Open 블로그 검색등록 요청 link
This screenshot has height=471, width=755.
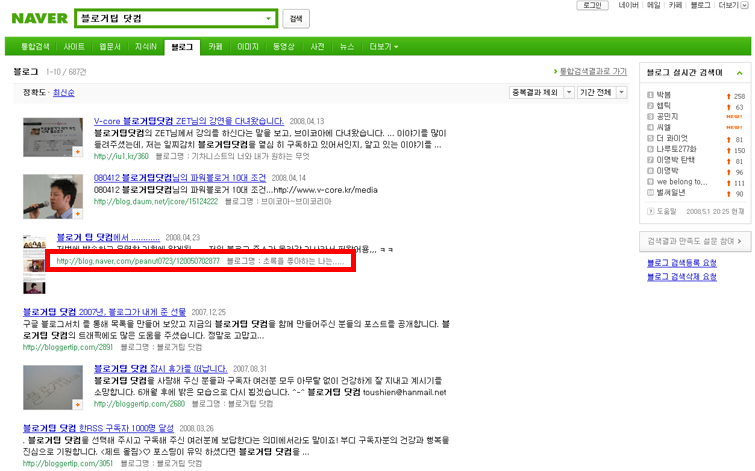click(x=682, y=263)
